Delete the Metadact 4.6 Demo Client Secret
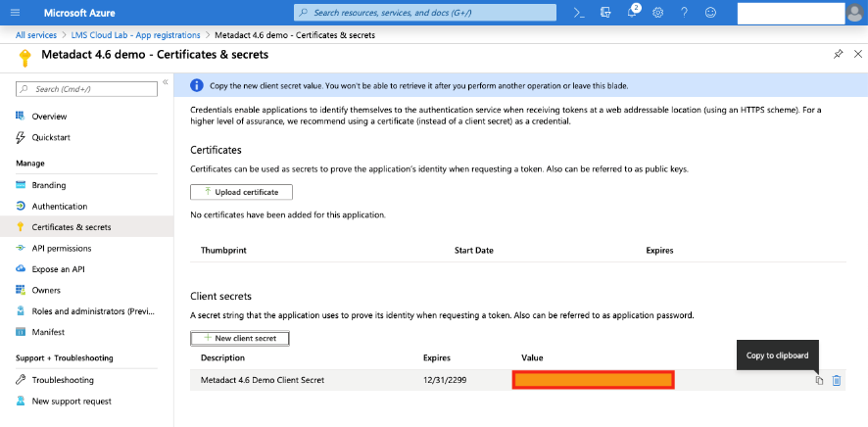Screen dimensions: 868x427 tap(837, 380)
